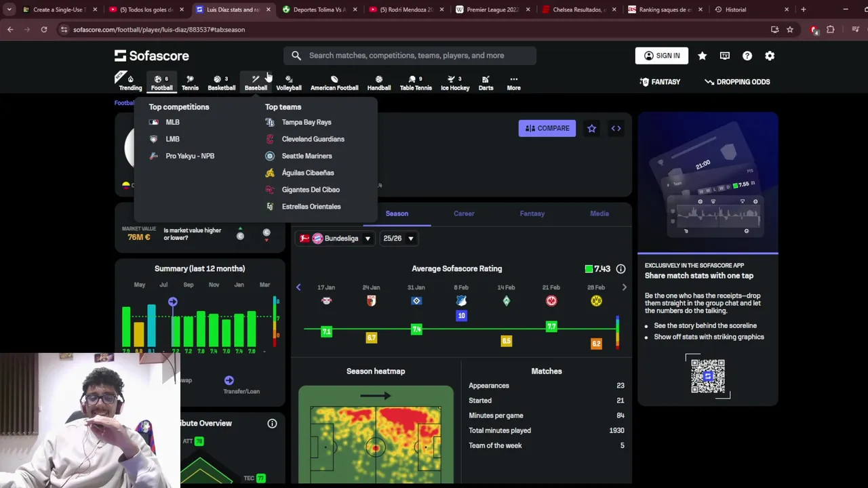The width and height of the screenshot is (868, 488).
Task: Select the Trending sport category
Action: pos(130,82)
